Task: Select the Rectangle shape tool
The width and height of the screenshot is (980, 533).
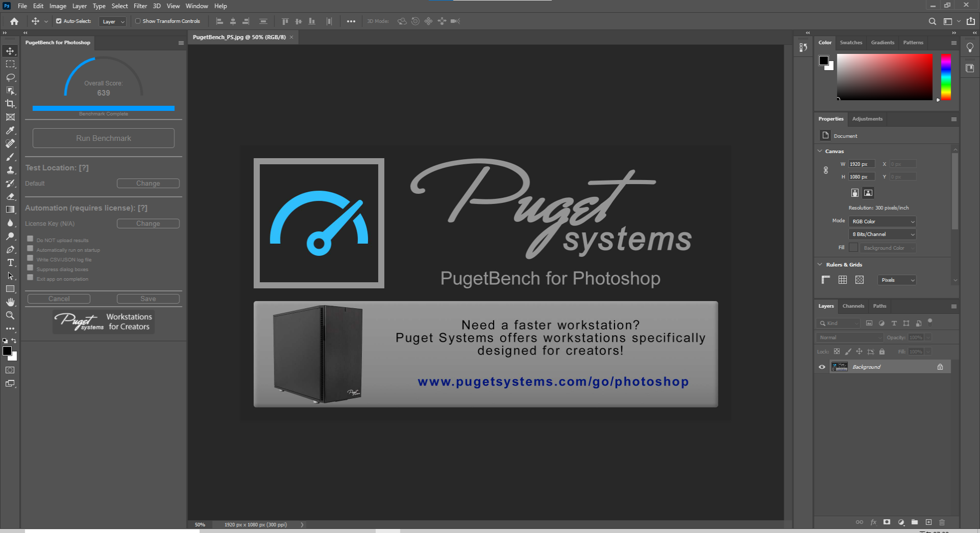Action: click(10, 289)
